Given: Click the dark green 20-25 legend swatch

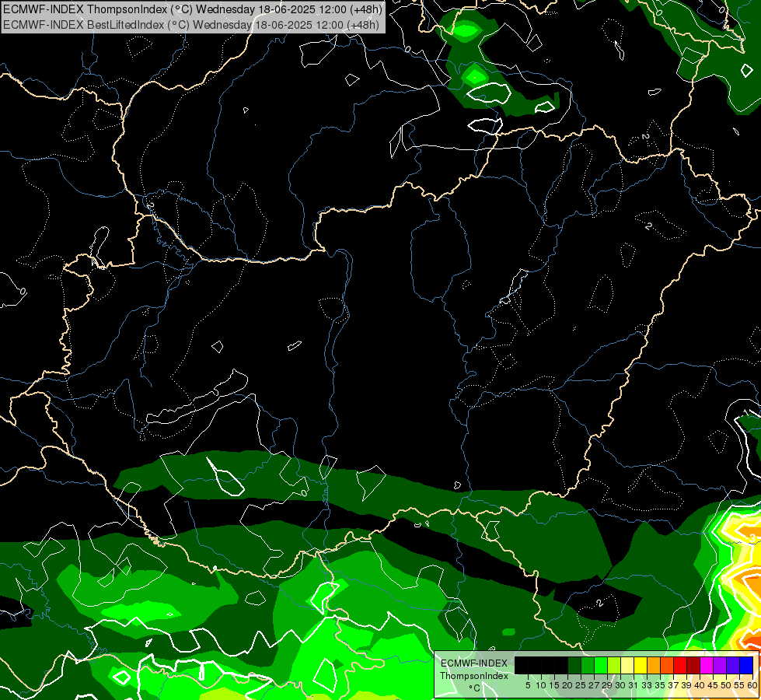Looking at the screenshot, I should coord(574,666).
